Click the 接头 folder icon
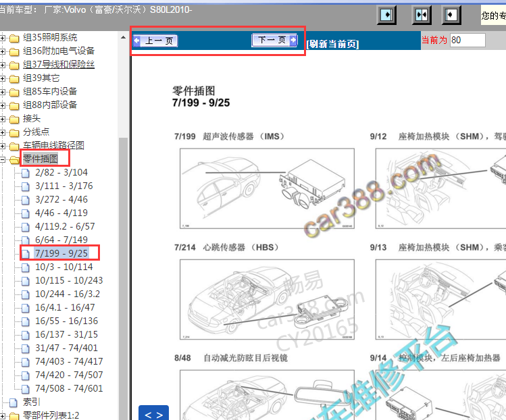Screen dimensions: 506x420 (x=14, y=120)
